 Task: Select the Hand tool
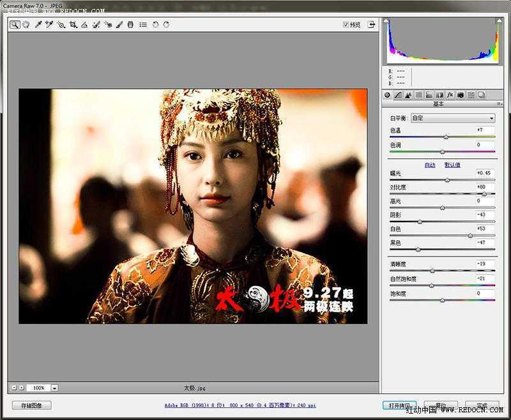click(x=26, y=26)
